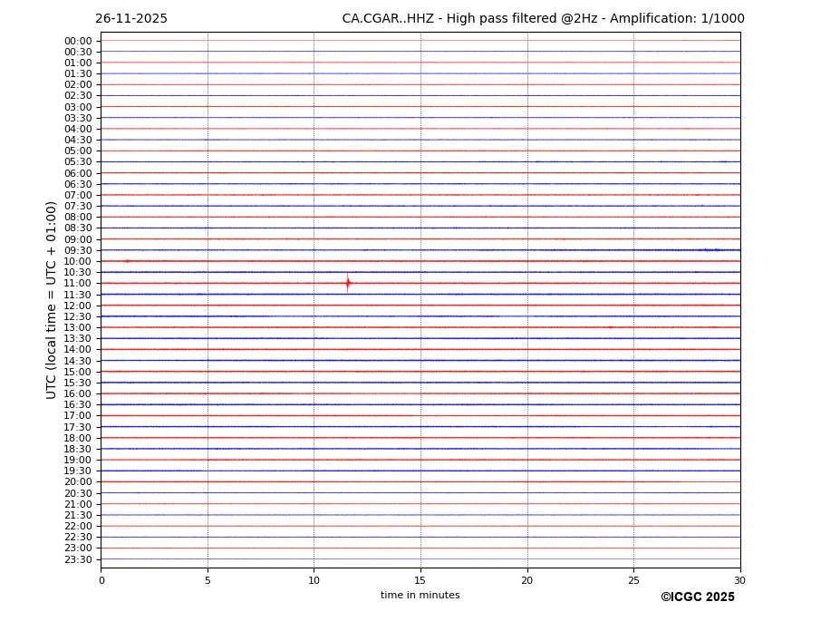This screenshot has height=631, width=840.
Task: Select the 23:30 time label
Action: pyautogui.click(x=78, y=559)
